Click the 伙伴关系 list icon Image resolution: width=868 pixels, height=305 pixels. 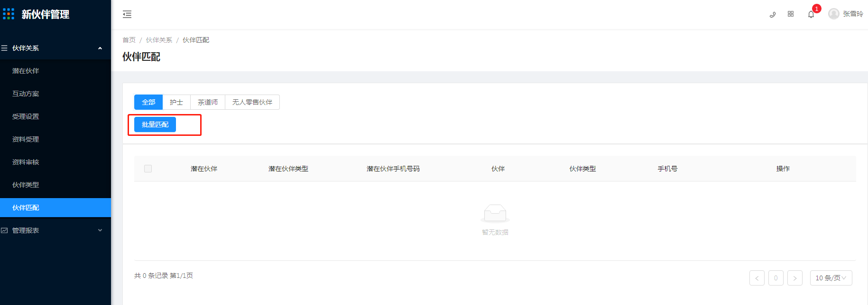pyautogui.click(x=4, y=48)
